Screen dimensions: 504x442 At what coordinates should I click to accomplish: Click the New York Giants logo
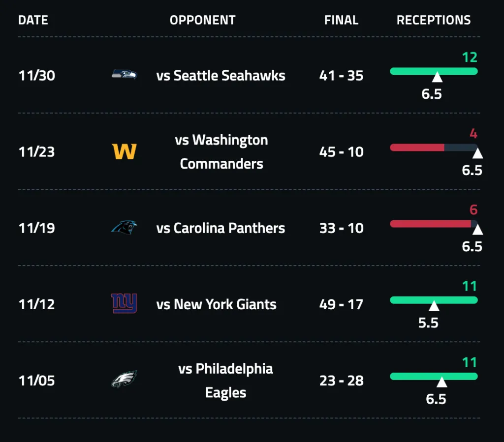pos(124,304)
